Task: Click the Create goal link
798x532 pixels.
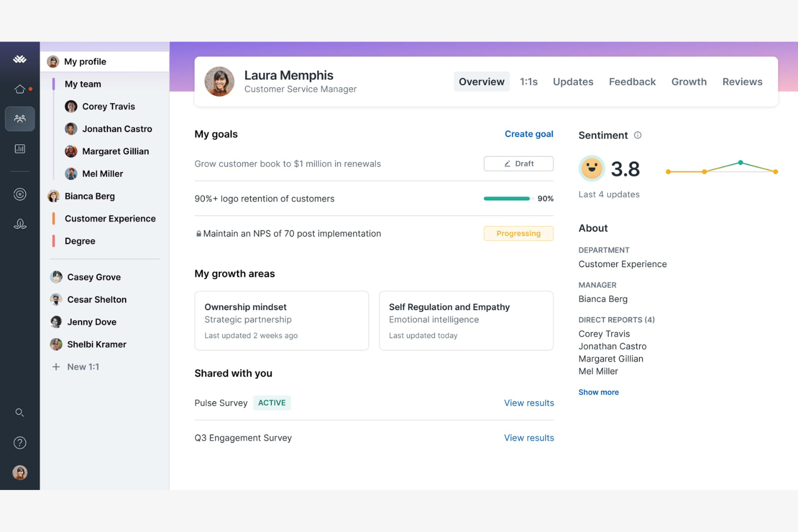Action: click(x=529, y=134)
